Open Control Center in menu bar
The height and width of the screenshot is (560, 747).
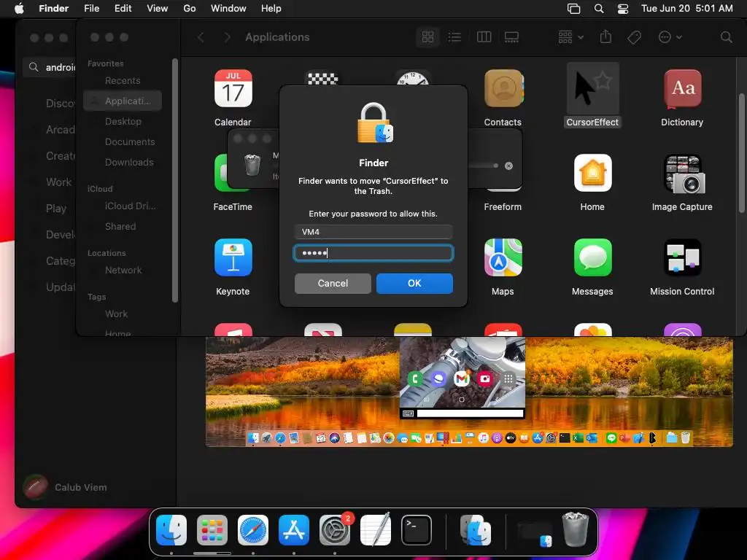(623, 9)
